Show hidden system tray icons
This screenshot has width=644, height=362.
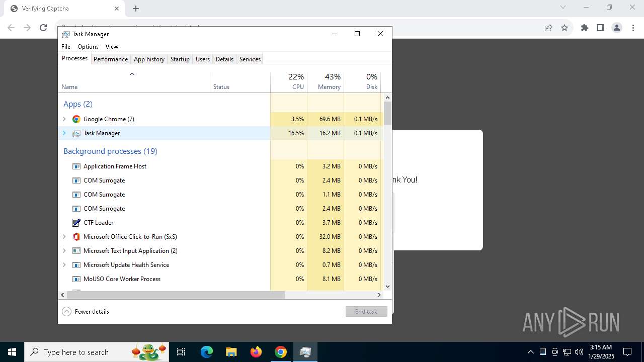530,352
